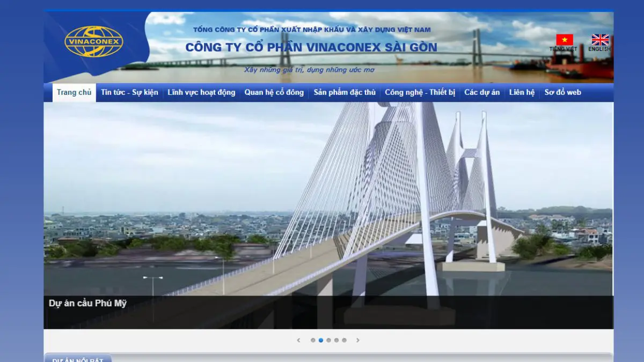
Task: Click the Liên hệ contact link
Action: point(522,92)
